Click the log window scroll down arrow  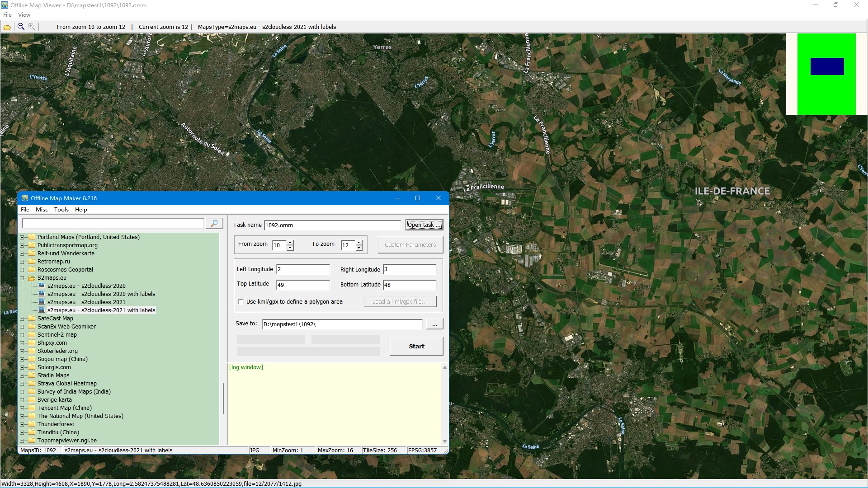(x=445, y=441)
